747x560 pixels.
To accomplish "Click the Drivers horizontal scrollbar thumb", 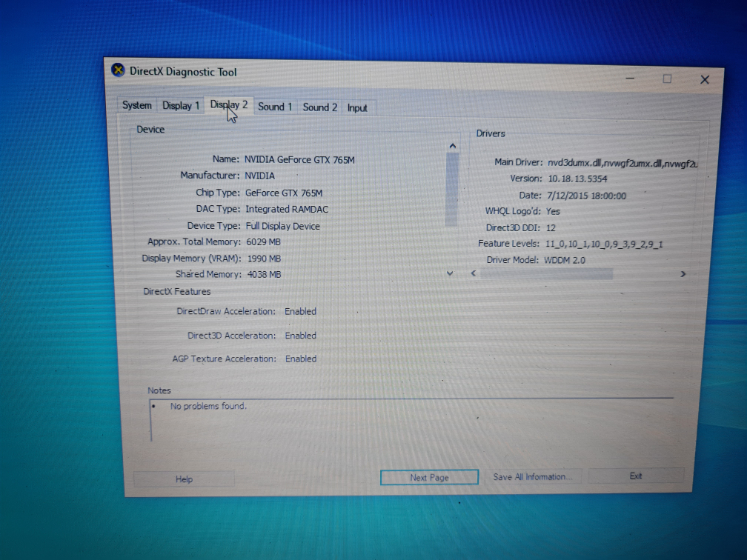I will click(546, 273).
